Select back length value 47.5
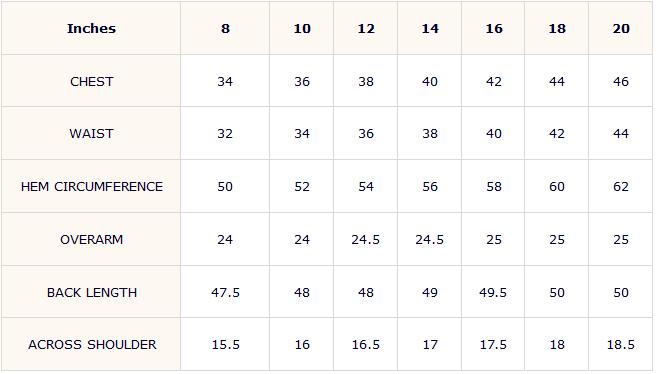The image size is (656, 374). pyautogui.click(x=225, y=292)
